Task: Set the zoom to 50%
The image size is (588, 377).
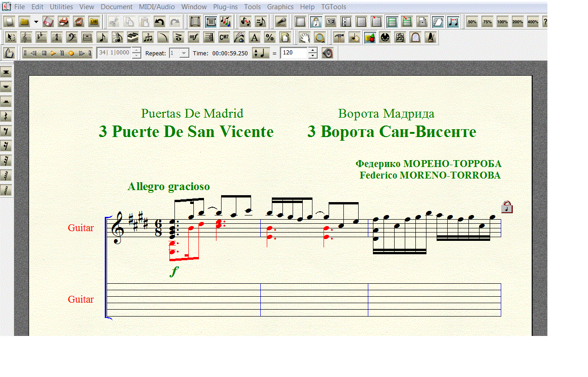Action: [x=472, y=22]
